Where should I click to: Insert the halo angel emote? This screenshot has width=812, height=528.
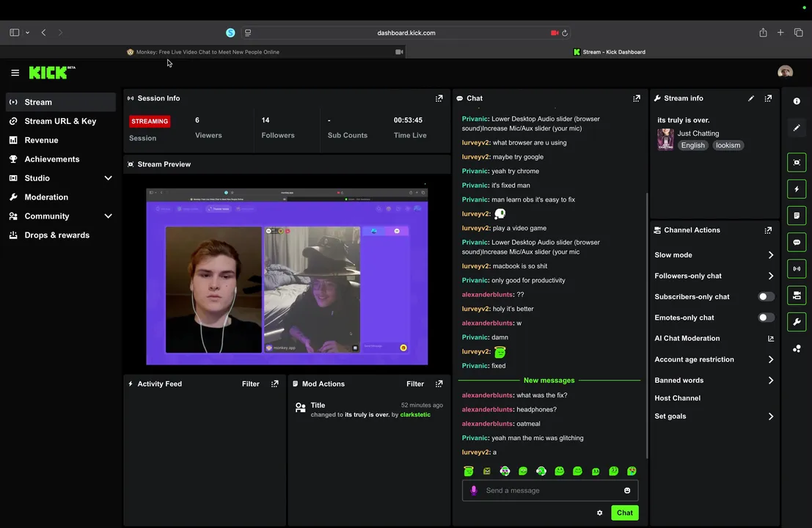[x=469, y=471]
